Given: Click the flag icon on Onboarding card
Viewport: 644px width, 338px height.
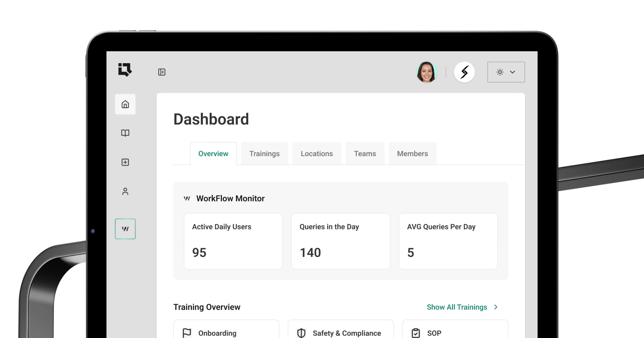Looking at the screenshot, I should tap(187, 333).
